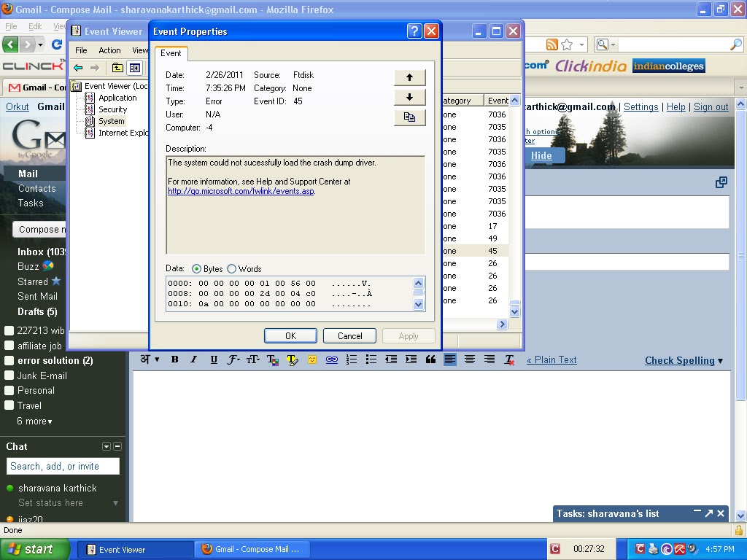Screen dimensions: 747x560
Task: Expand the '6 more' labels list
Action: [34, 421]
